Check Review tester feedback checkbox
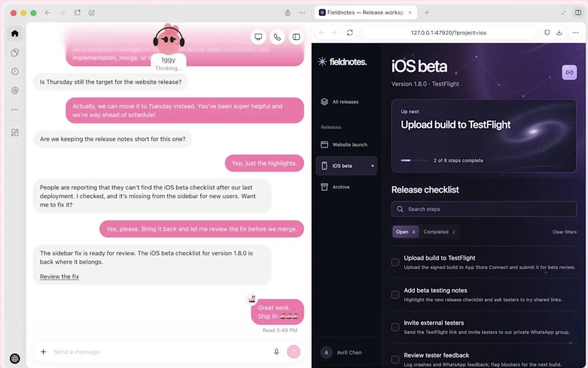Image resolution: width=588 pixels, height=368 pixels. coord(395,360)
